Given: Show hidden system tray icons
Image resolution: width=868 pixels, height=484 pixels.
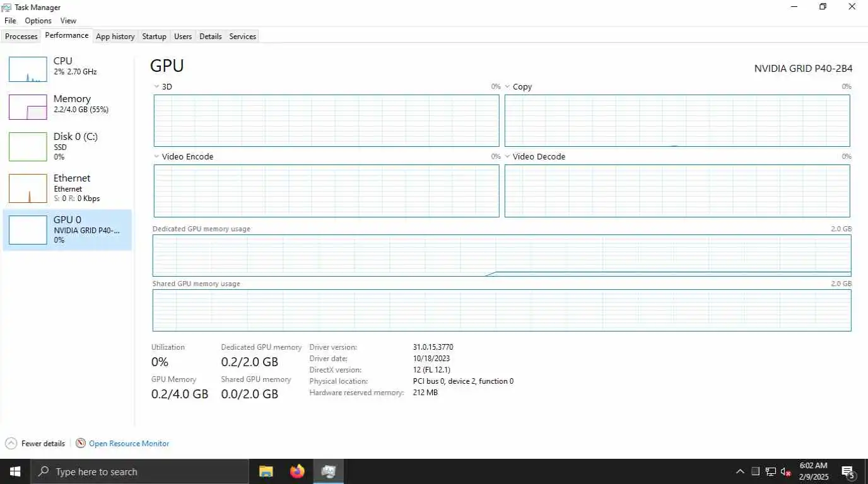Looking at the screenshot, I should click(740, 471).
